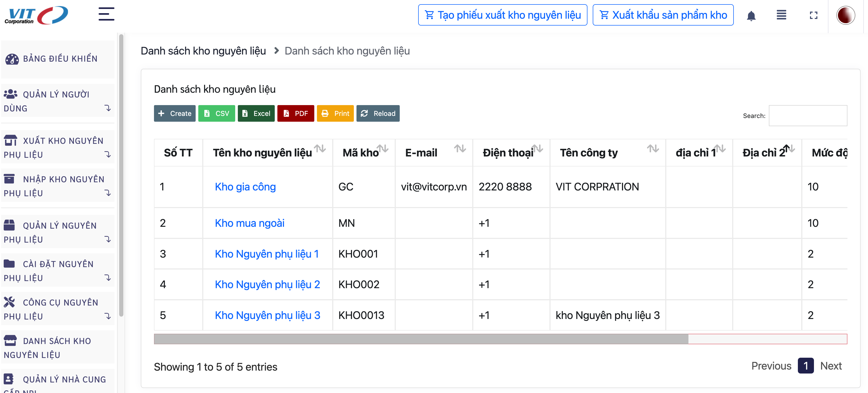Click Tạo phiếu xuất kho nguyên liệu button
Screen dimensions: 868x393
[x=502, y=15]
